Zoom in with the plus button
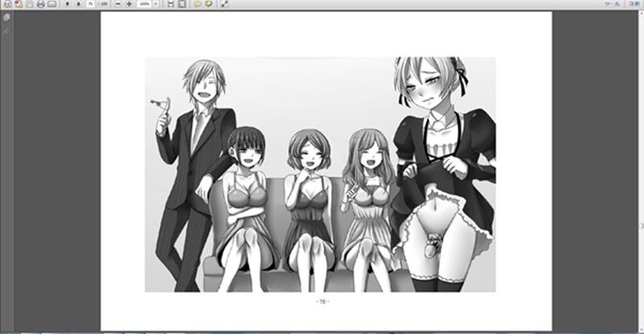The width and height of the screenshot is (644, 334). (x=129, y=4)
